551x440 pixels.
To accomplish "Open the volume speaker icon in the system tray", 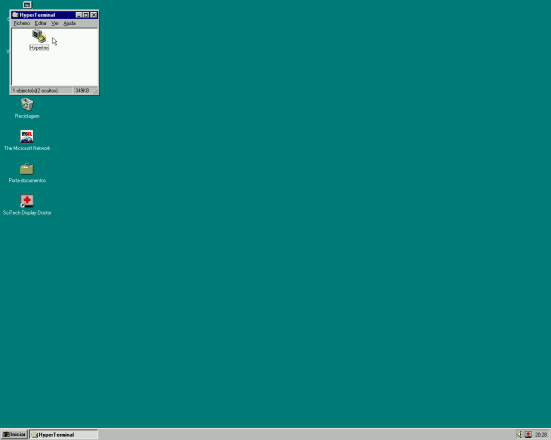I will point(520,434).
